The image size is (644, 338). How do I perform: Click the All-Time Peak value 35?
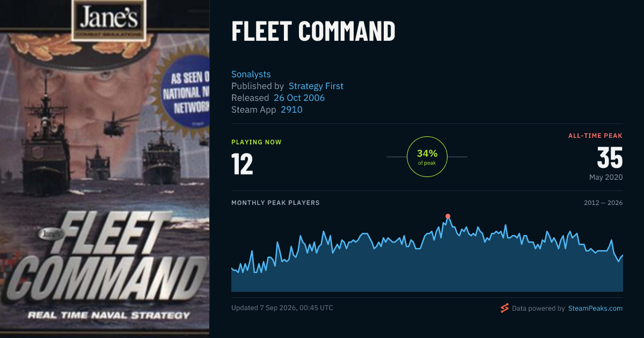click(x=610, y=158)
